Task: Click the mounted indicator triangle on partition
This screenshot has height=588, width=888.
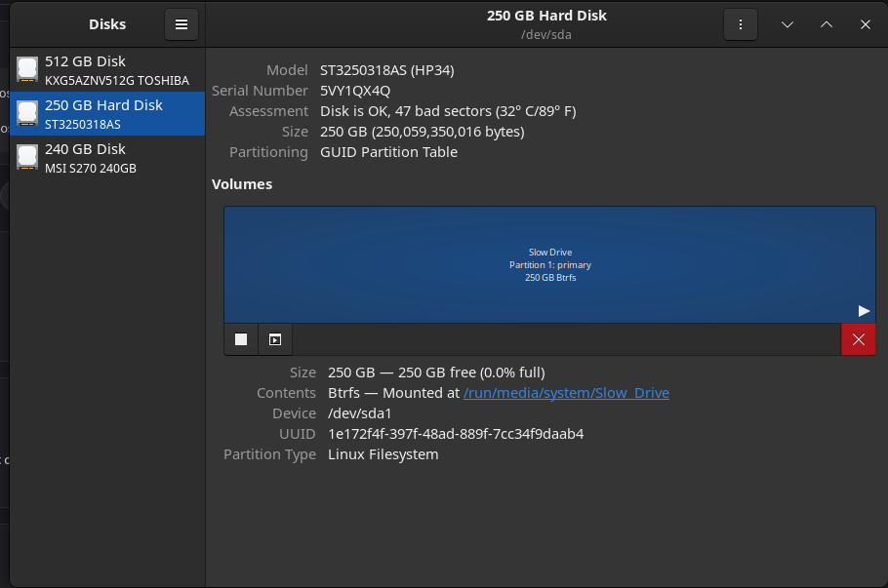Action: click(864, 310)
